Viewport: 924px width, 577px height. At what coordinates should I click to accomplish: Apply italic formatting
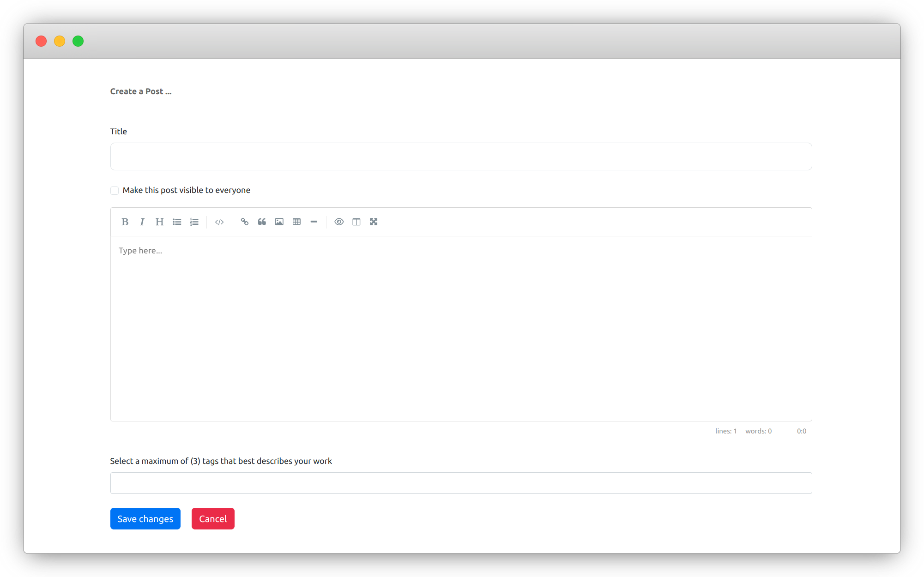tap(142, 222)
